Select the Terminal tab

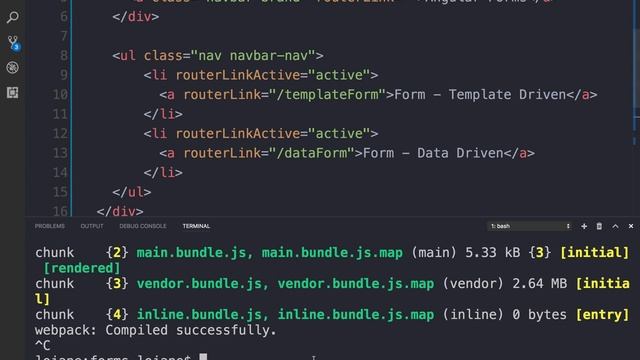[196, 226]
